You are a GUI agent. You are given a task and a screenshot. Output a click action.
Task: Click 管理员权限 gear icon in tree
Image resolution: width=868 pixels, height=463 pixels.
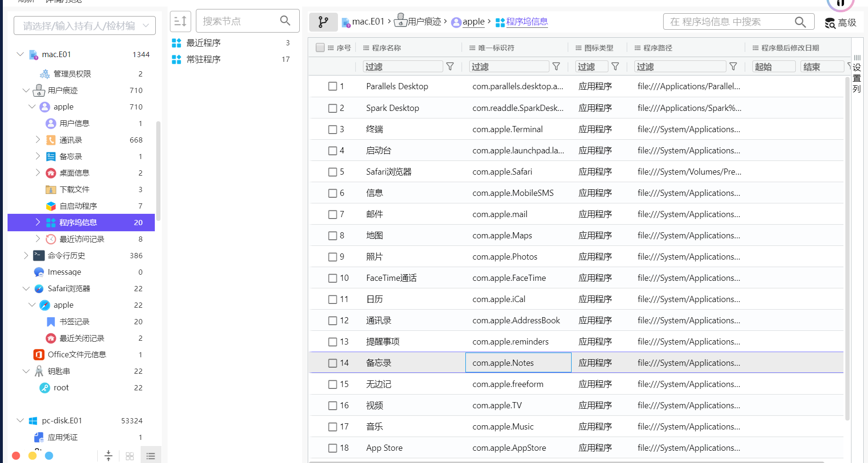click(x=45, y=74)
